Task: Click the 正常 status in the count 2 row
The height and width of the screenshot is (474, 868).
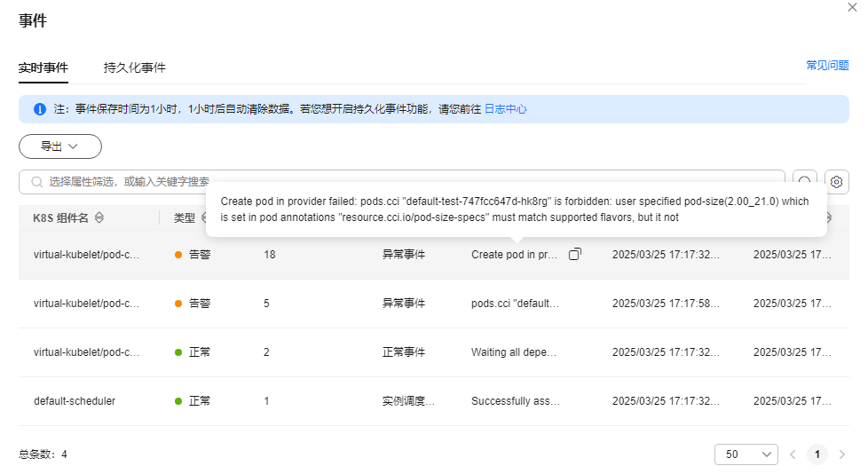Action: pos(193,352)
